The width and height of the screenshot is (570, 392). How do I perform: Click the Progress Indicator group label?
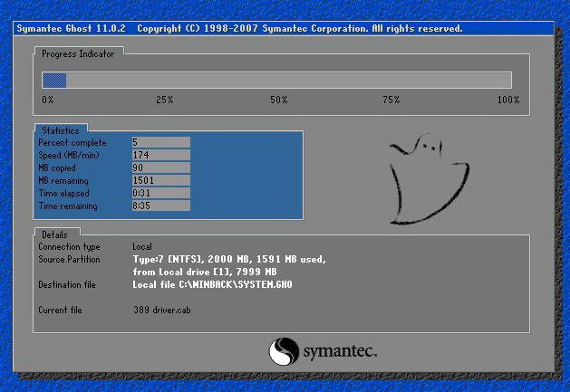pos(79,53)
